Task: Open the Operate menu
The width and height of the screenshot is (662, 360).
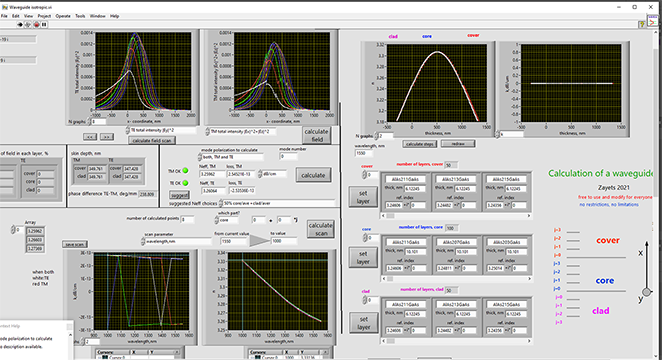Action: point(63,16)
